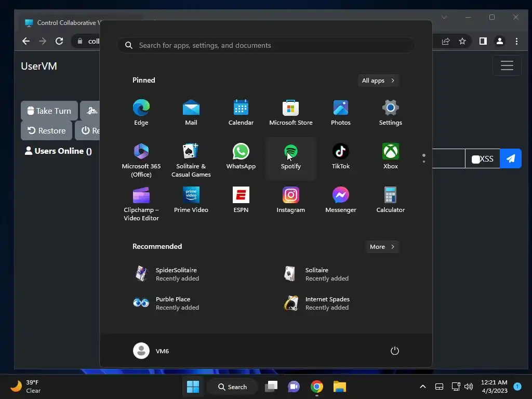The height and width of the screenshot is (399, 532).
Task: Go to next pinned apps page dot
Action: point(424,162)
